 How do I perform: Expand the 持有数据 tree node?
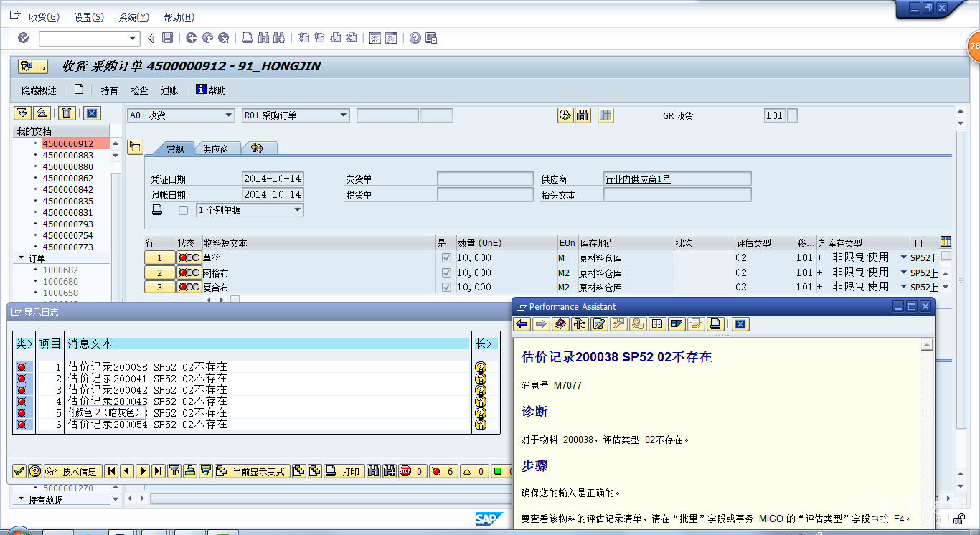(x=20, y=499)
